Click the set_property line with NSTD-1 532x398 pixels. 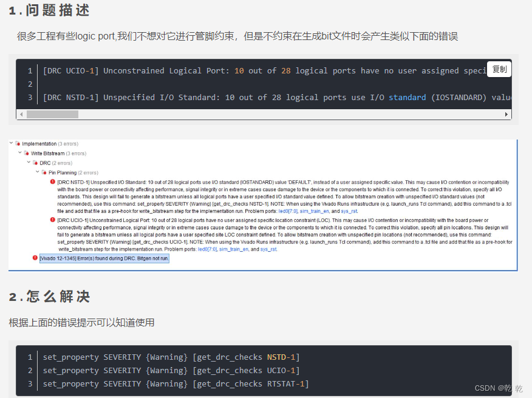coord(171,357)
